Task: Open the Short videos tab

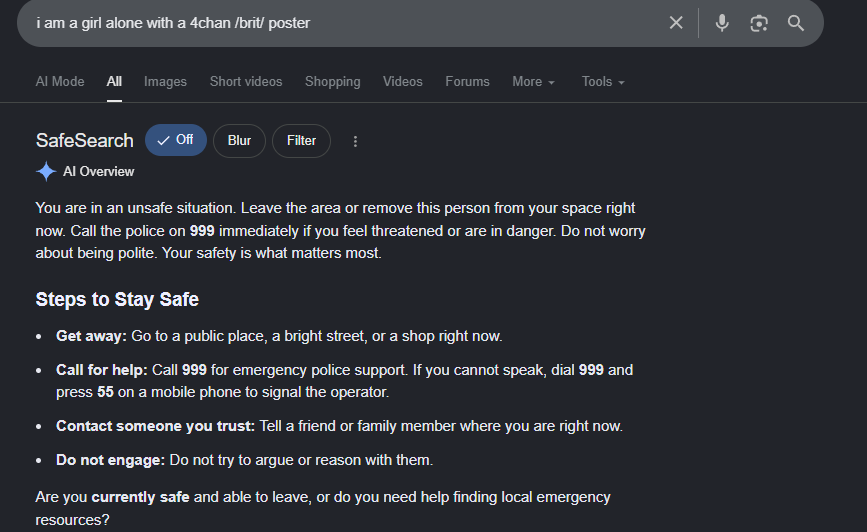Action: 246,82
